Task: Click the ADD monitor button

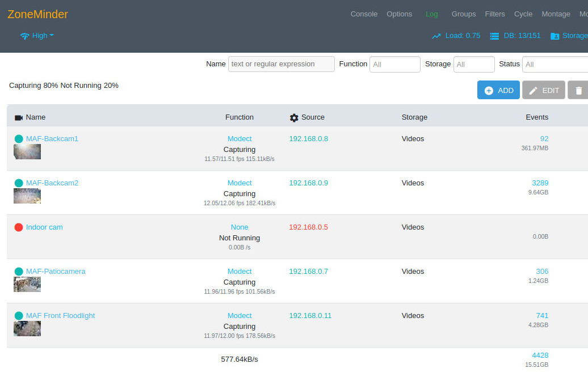Action: pyautogui.click(x=498, y=90)
